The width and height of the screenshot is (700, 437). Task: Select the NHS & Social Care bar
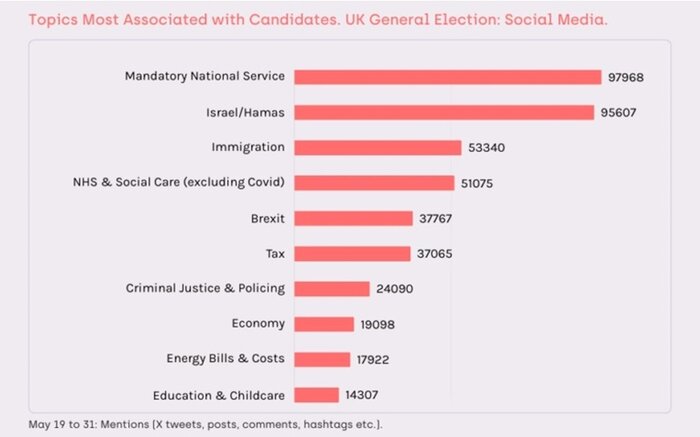point(374,183)
